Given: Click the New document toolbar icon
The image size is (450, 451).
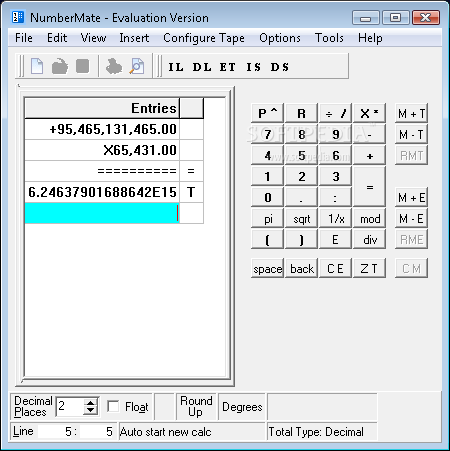Looking at the screenshot, I should click(x=37, y=66).
